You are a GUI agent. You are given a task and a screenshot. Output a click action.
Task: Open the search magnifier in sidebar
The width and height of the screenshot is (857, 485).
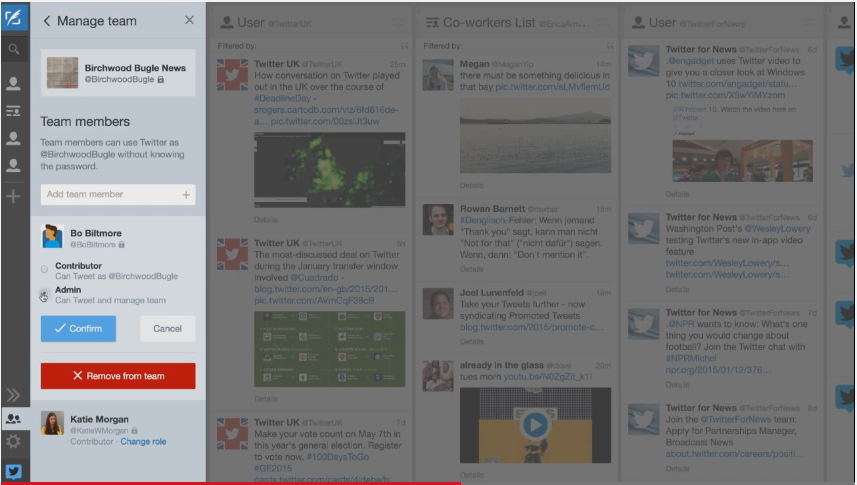[14, 50]
